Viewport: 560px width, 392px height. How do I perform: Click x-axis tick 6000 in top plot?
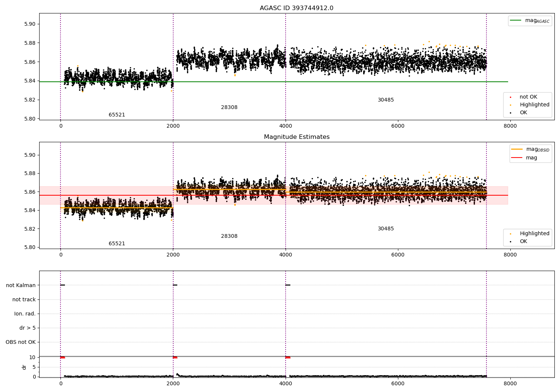(x=398, y=126)
